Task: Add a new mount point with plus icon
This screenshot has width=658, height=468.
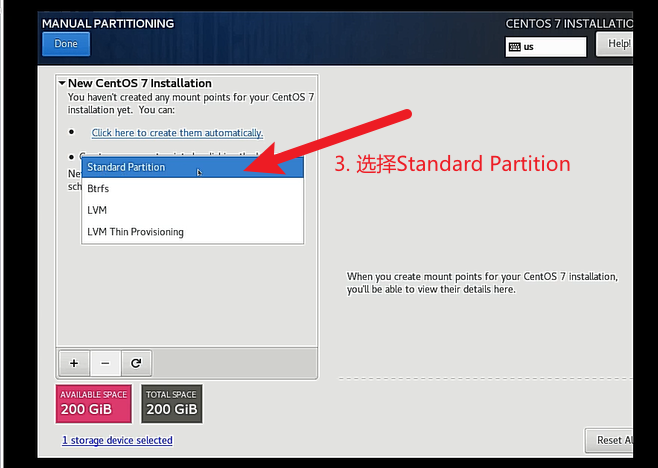Action: (x=74, y=363)
